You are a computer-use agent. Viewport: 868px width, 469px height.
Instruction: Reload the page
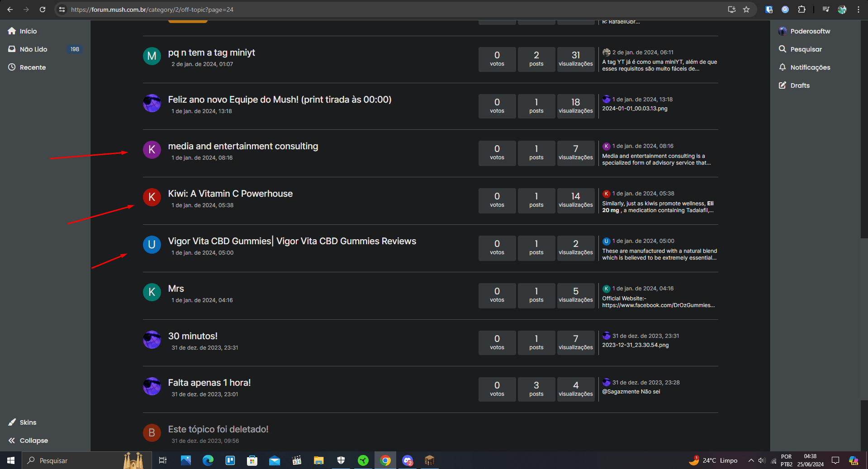coord(43,9)
